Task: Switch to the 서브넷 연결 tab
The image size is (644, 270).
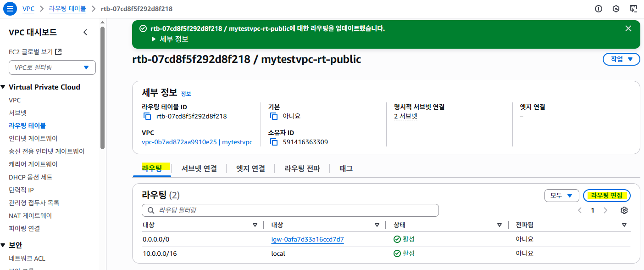Action: [199, 169]
